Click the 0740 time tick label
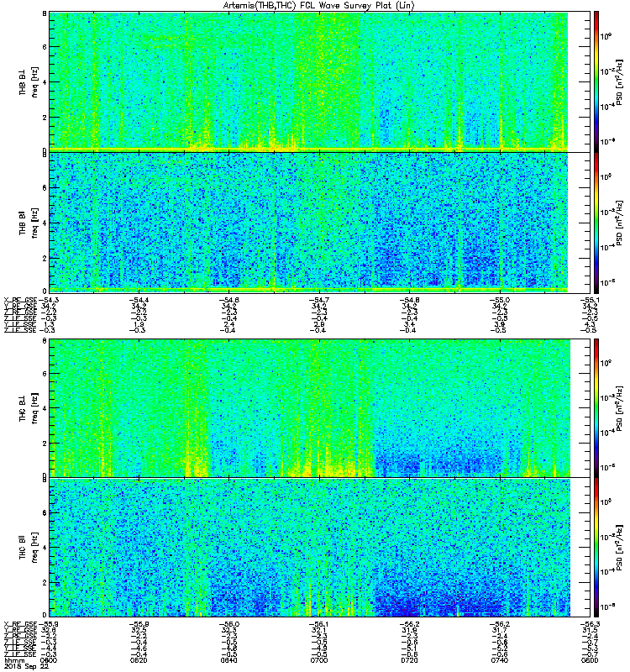 click(x=500, y=660)
